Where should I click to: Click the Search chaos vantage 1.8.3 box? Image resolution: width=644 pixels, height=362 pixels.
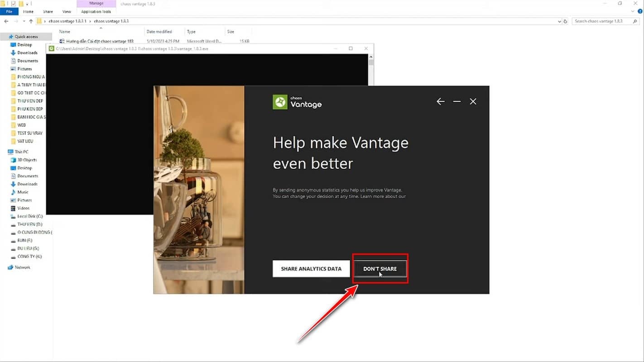click(606, 21)
